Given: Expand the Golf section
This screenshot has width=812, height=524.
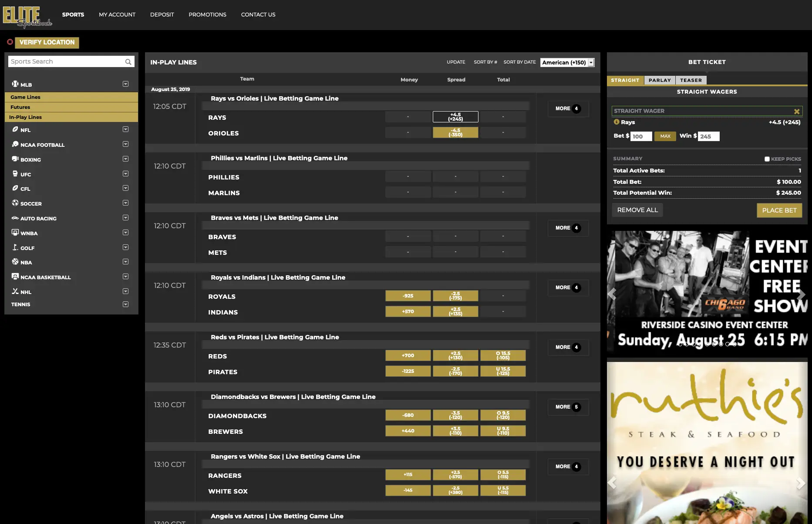Looking at the screenshot, I should pyautogui.click(x=126, y=247).
